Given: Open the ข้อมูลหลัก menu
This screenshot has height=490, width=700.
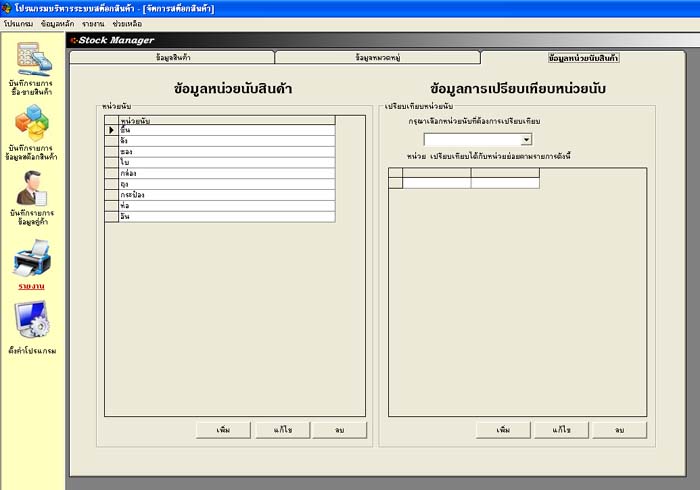Looking at the screenshot, I should coord(58,22).
